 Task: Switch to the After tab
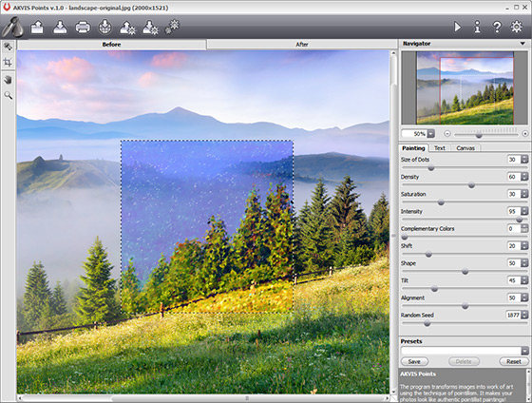[302, 45]
